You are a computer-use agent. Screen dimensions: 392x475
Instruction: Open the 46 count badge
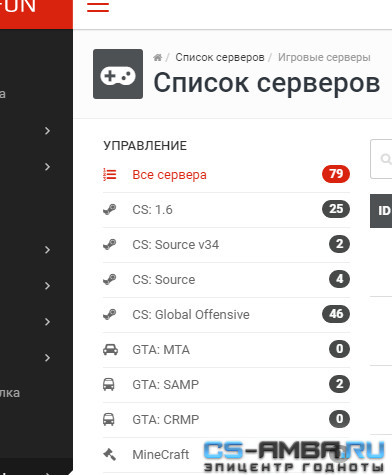coord(336,314)
